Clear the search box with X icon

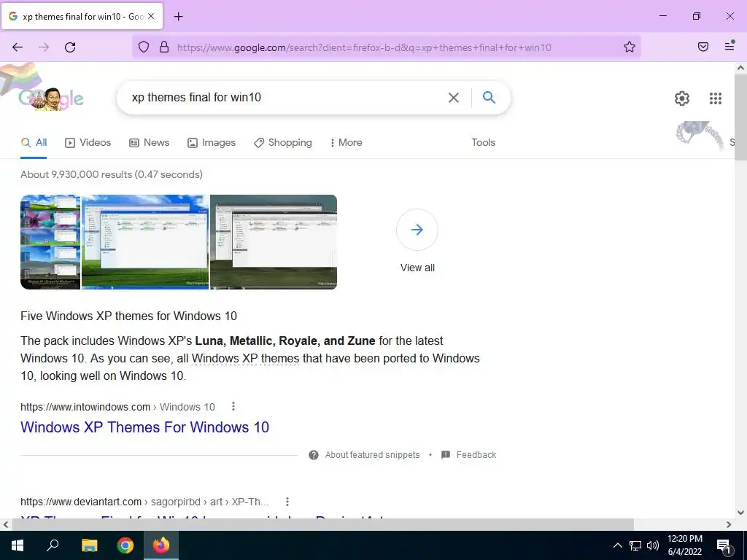point(454,98)
